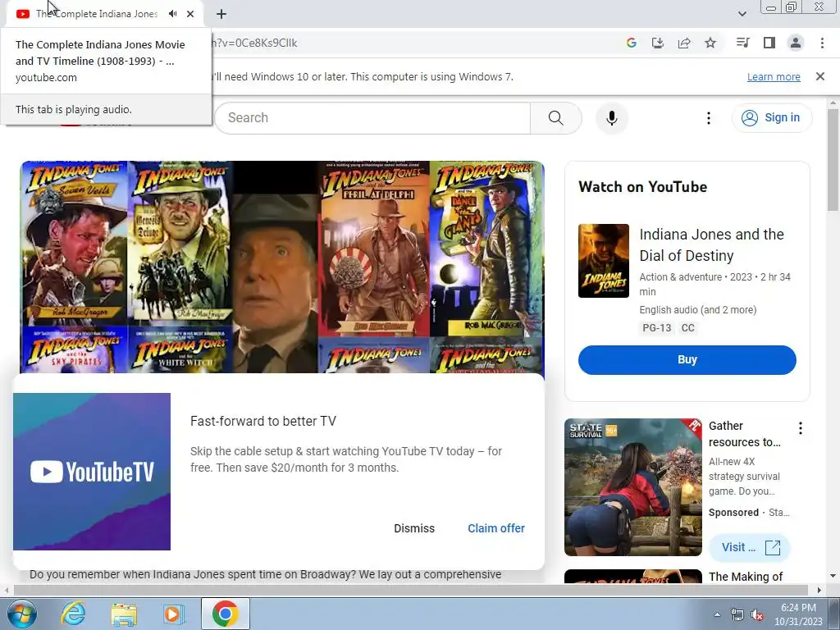Click the Sign in button
This screenshot has width=840, height=630.
(x=771, y=118)
